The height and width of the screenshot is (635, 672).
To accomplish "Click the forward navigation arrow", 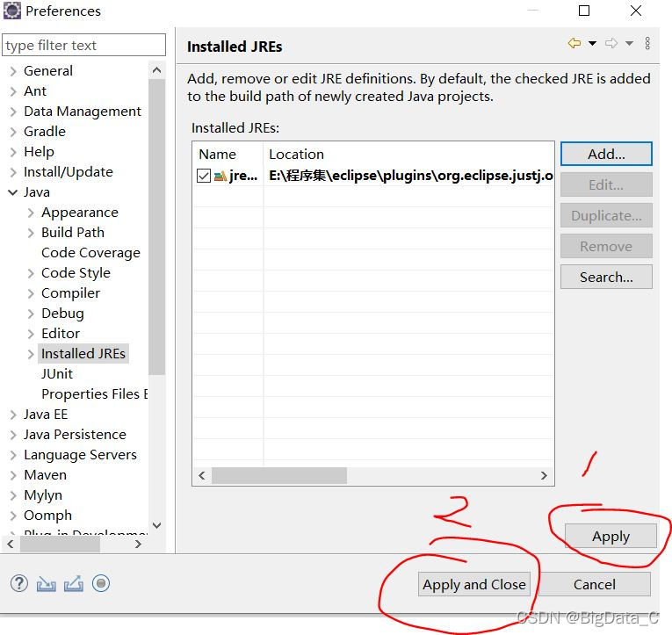I will [611, 43].
